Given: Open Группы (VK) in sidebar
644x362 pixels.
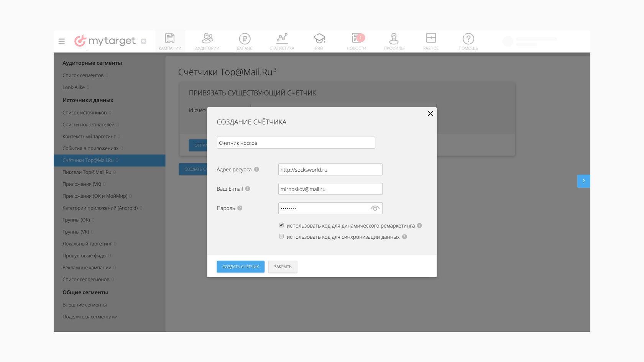Looking at the screenshot, I should 76,232.
